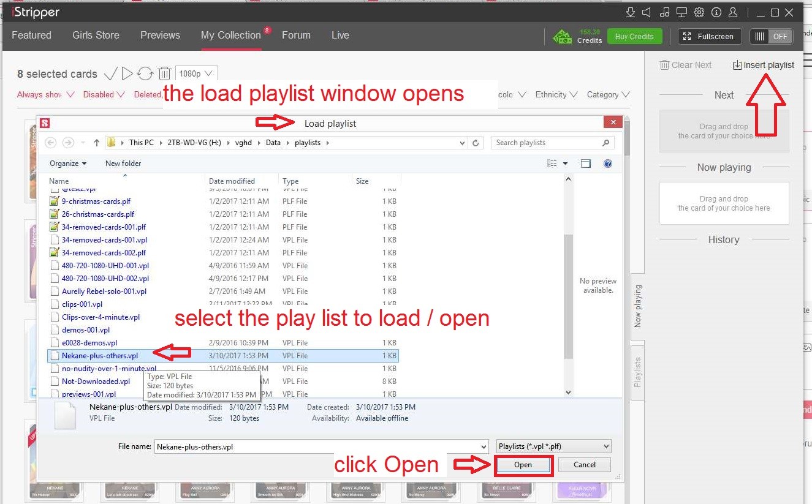Toggle the ON/OFF switch beside Fullscreen
812x504 pixels.
point(772,36)
